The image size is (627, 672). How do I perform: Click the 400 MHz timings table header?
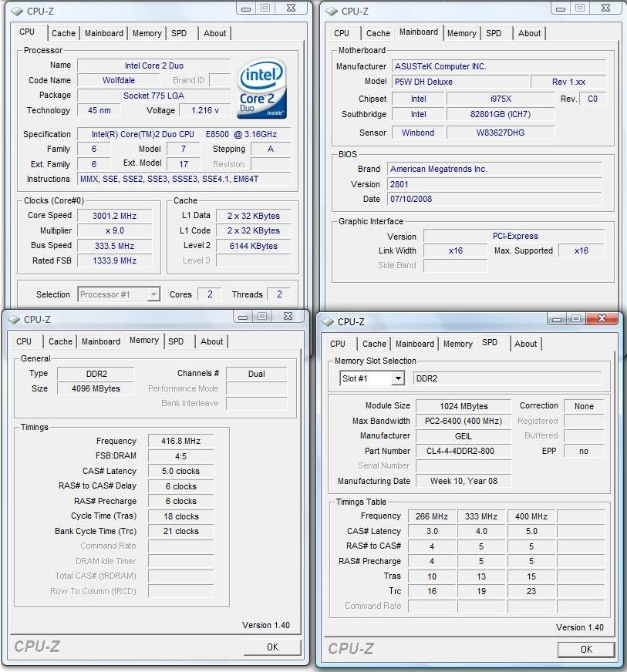(531, 516)
